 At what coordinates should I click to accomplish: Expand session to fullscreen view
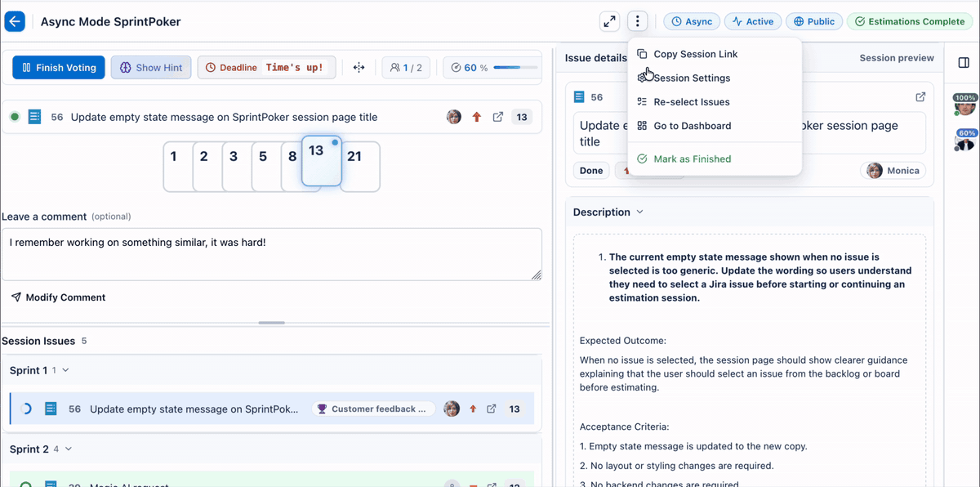click(609, 22)
